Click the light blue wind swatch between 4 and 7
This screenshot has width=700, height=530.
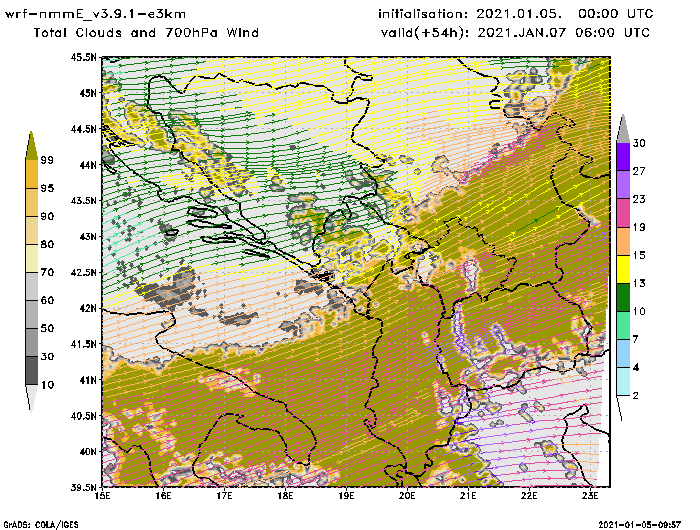623,354
